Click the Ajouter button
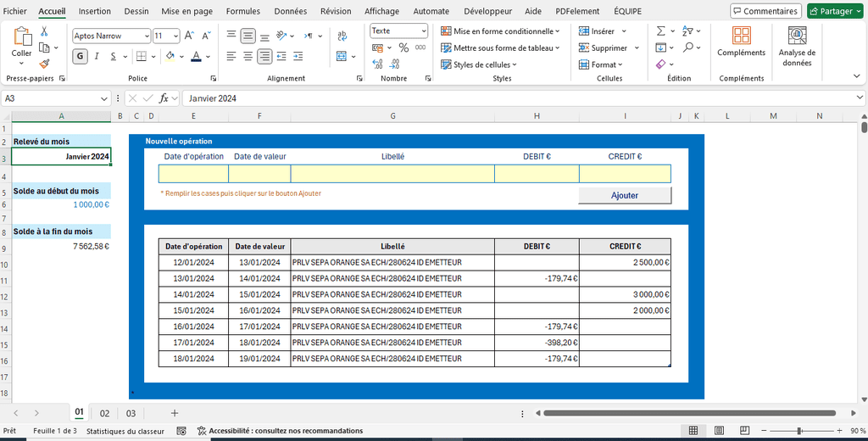Image resolution: width=868 pixels, height=441 pixels. tap(625, 195)
